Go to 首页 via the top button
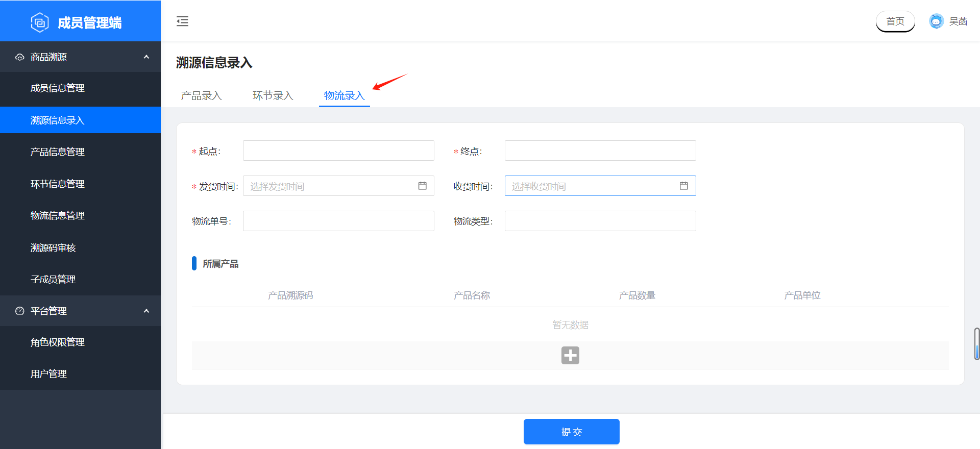The height and width of the screenshot is (449, 980). pos(895,21)
